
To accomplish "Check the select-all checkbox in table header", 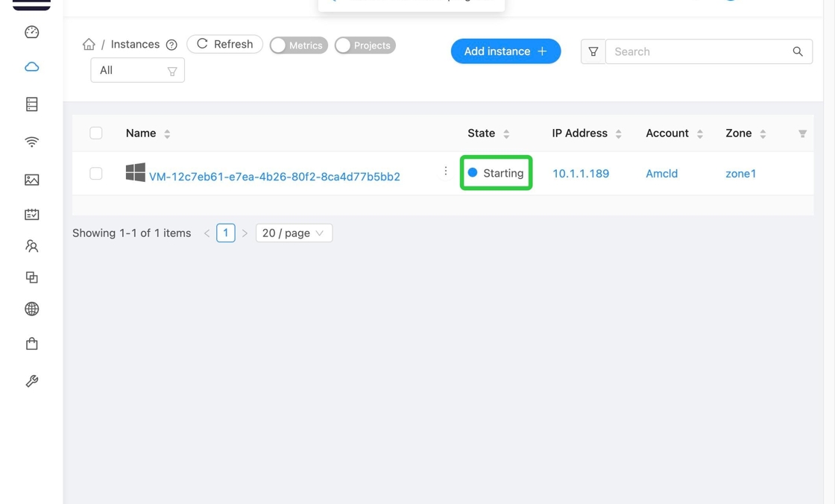I will 96,133.
